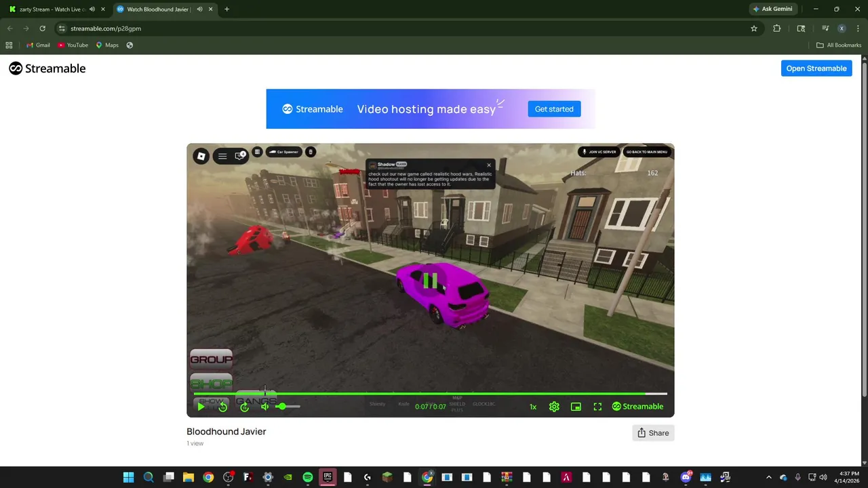Open video player settings gear
Image resolution: width=868 pixels, height=488 pixels.
pos(554,407)
